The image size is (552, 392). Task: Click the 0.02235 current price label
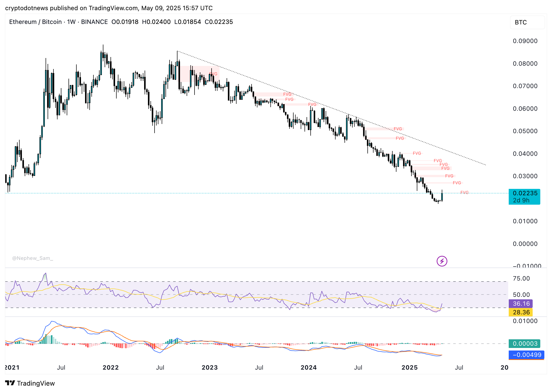pos(525,193)
